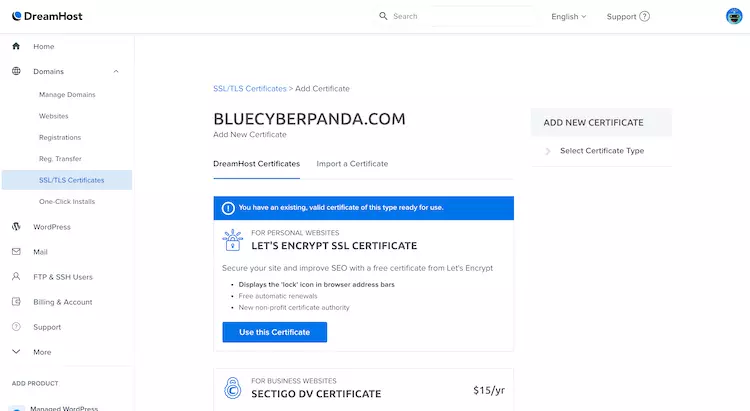Click the Let's Encrypt lock icon
The height and width of the screenshot is (411, 750).
(x=233, y=240)
